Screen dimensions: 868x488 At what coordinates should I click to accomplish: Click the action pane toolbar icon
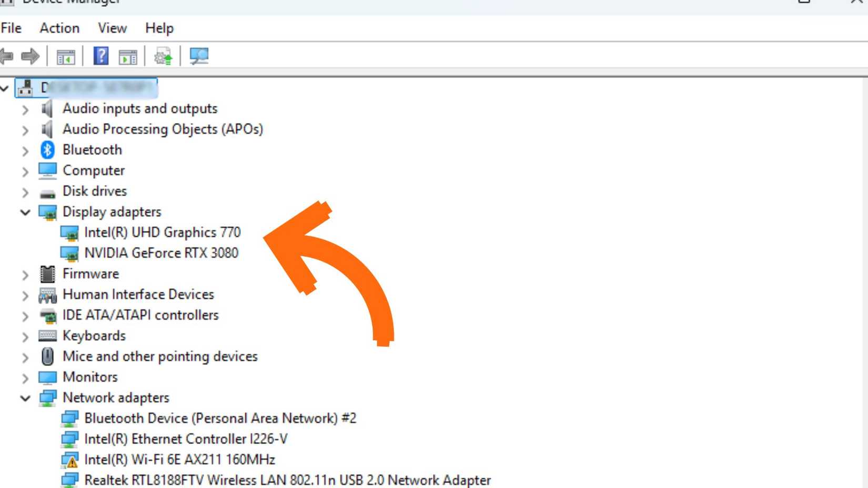[x=128, y=56]
